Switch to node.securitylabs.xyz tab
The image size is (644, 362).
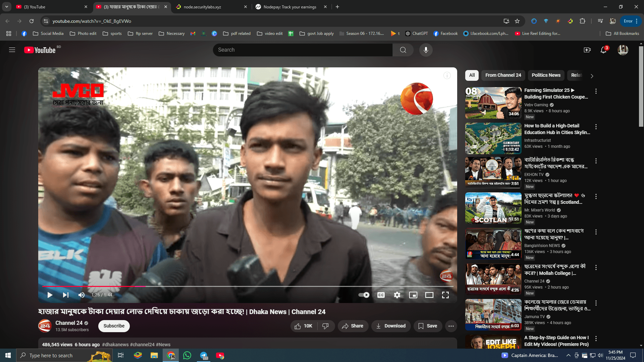211,7
